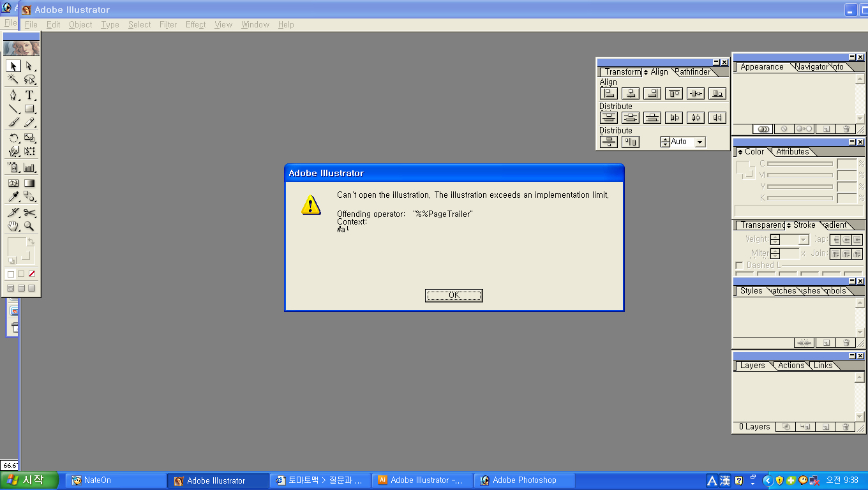868x490 pixels.
Task: Open the Filter menu
Action: (168, 24)
